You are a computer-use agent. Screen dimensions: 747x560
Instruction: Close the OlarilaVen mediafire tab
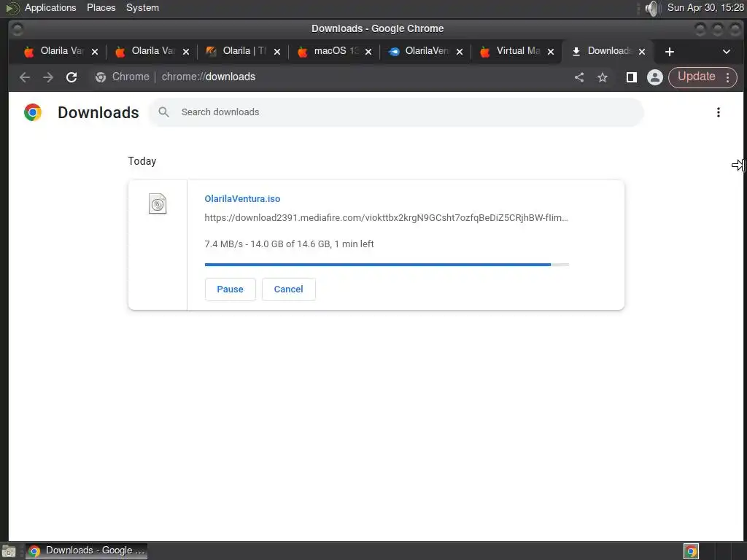(460, 52)
